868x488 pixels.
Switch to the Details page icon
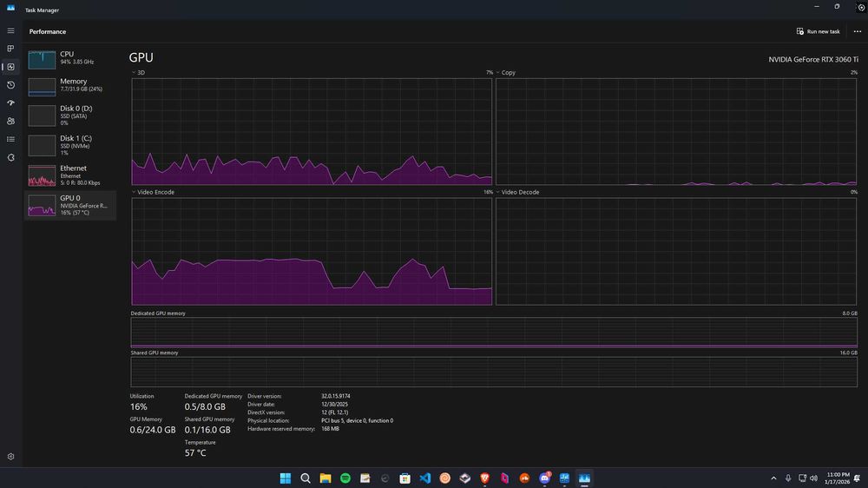(x=10, y=139)
